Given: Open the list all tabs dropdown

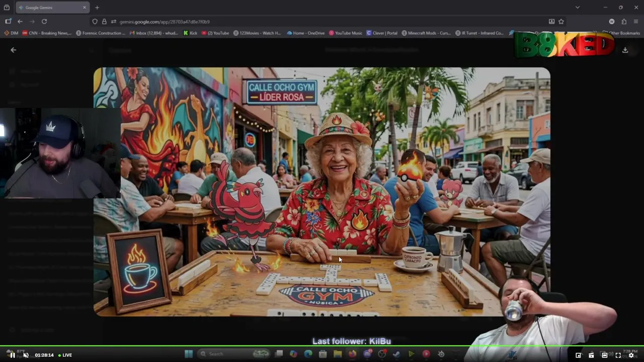Looking at the screenshot, I should coord(577,8).
